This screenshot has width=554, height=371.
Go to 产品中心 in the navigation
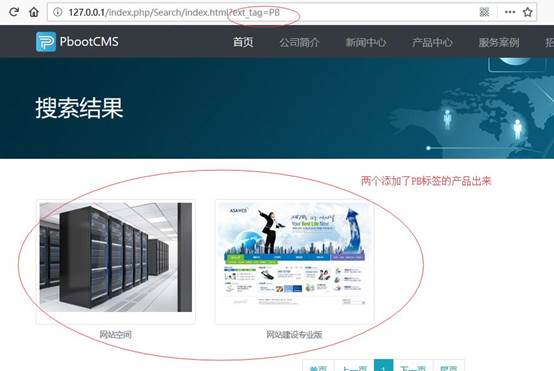click(432, 42)
